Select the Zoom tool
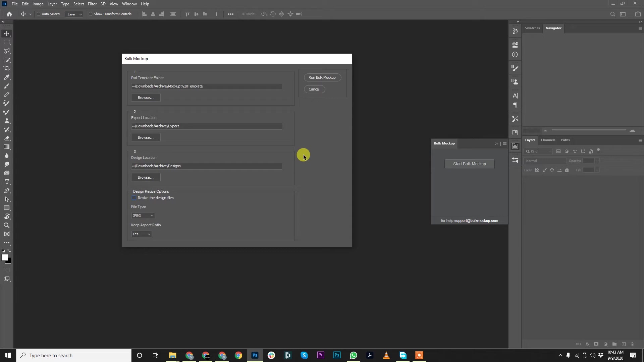644x362 pixels. 7,225
